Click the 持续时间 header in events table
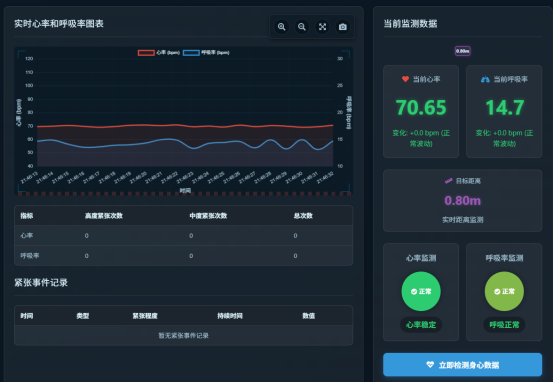This screenshot has width=553, height=383. [x=230, y=316]
